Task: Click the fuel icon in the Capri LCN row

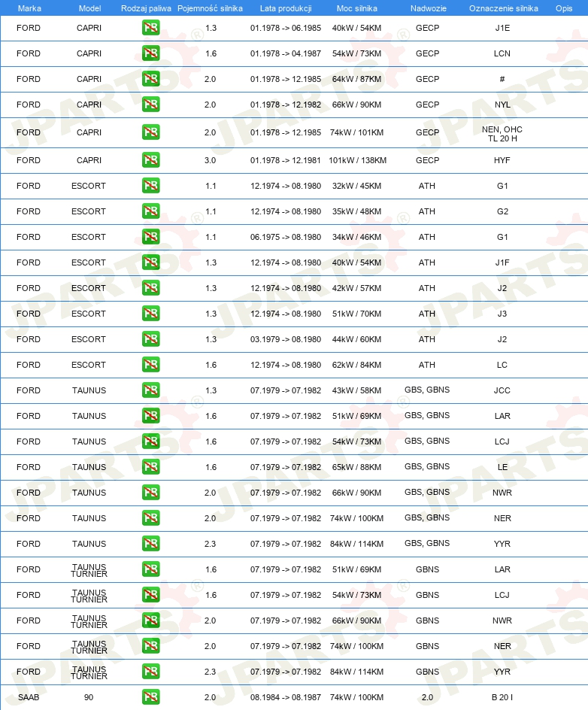Action: pyautogui.click(x=150, y=53)
